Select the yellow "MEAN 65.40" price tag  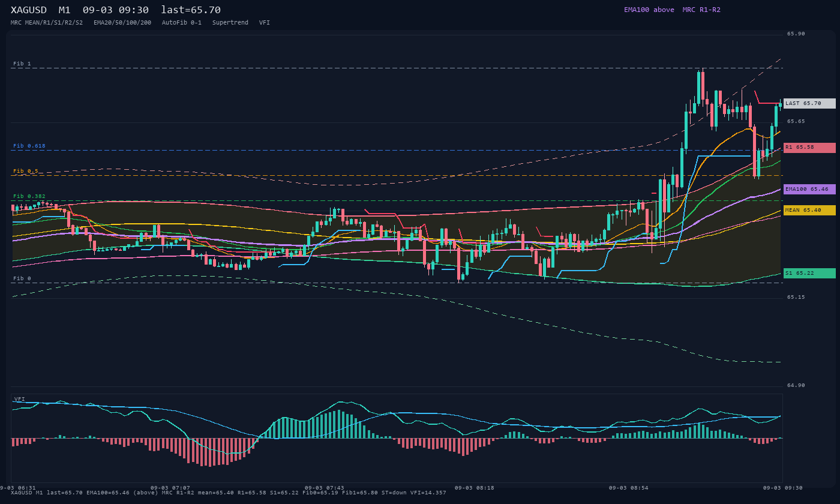point(809,210)
